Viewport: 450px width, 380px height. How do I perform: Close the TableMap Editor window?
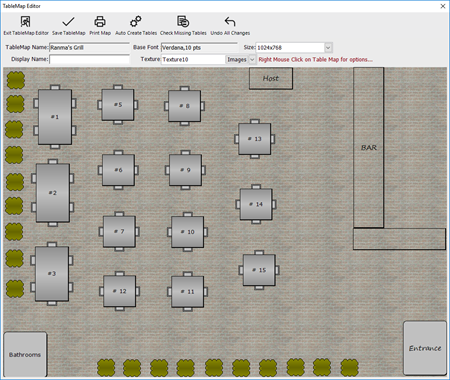[x=443, y=6]
